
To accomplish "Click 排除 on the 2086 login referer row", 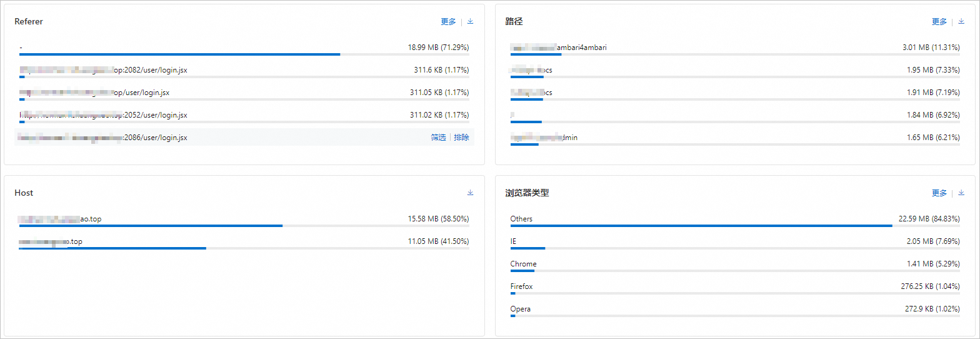I will pyautogui.click(x=461, y=138).
